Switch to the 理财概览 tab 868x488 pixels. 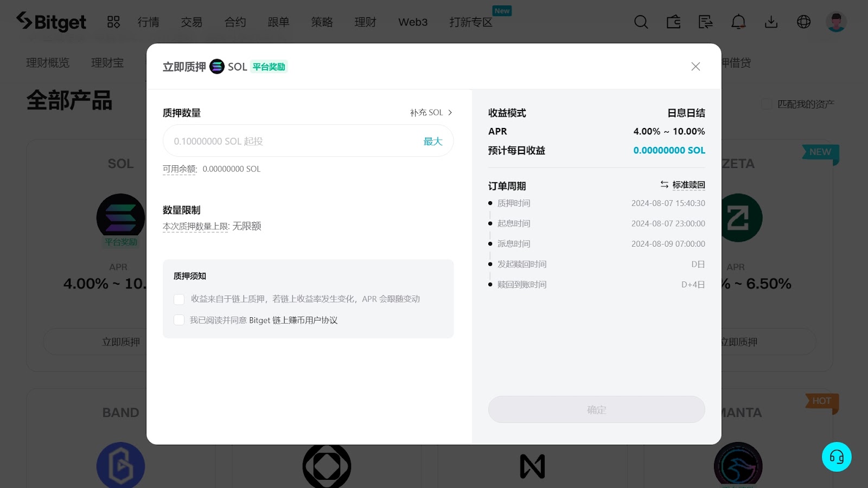48,63
